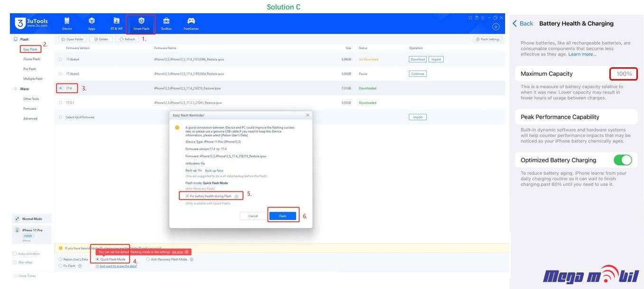Cancel the Easy Flash Reminder dialog
Viewport: 644px width, 289px height.
[x=253, y=216]
